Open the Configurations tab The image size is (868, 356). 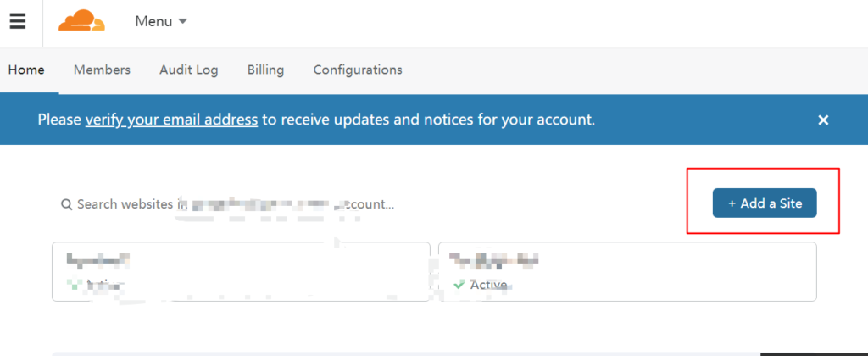358,70
